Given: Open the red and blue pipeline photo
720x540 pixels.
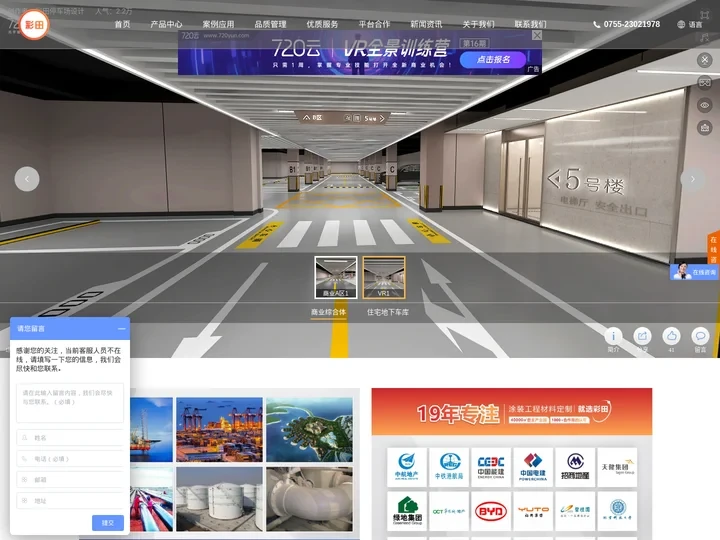Looking at the screenshot, I should point(152,499).
